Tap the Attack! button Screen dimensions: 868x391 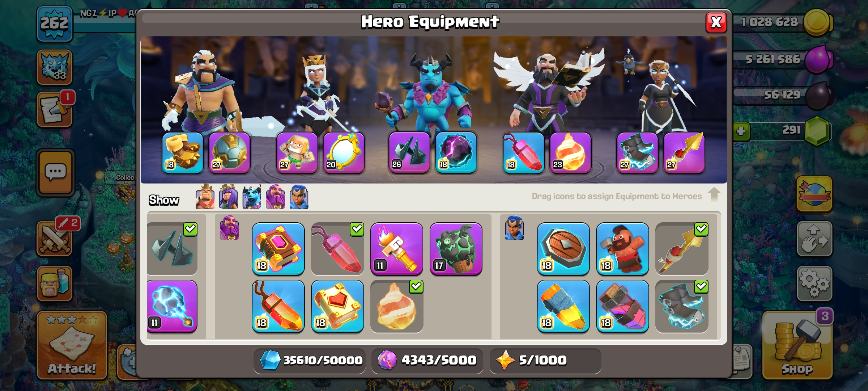click(x=72, y=346)
